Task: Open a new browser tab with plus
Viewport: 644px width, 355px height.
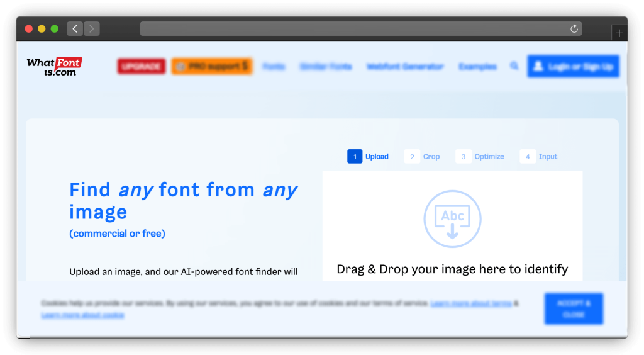Action: point(619,33)
